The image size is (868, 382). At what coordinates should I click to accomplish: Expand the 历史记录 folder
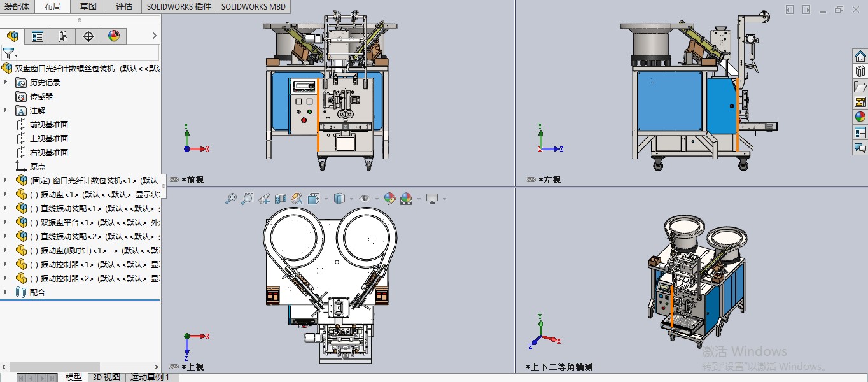(6, 82)
